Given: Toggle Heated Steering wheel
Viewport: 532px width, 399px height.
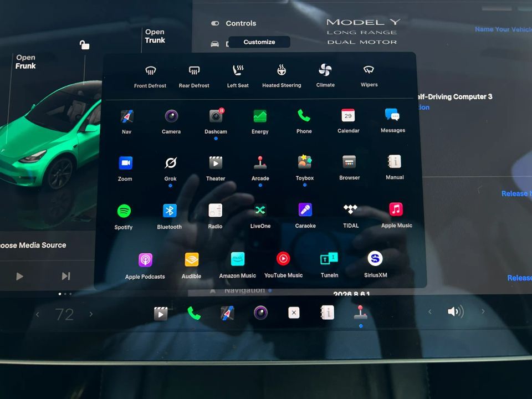Looking at the screenshot, I should point(282,76).
